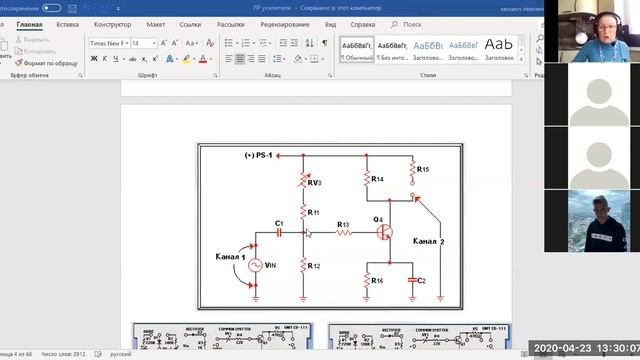Toggle strikethrough formatting
Screen dimensions: 640x360
(133, 59)
